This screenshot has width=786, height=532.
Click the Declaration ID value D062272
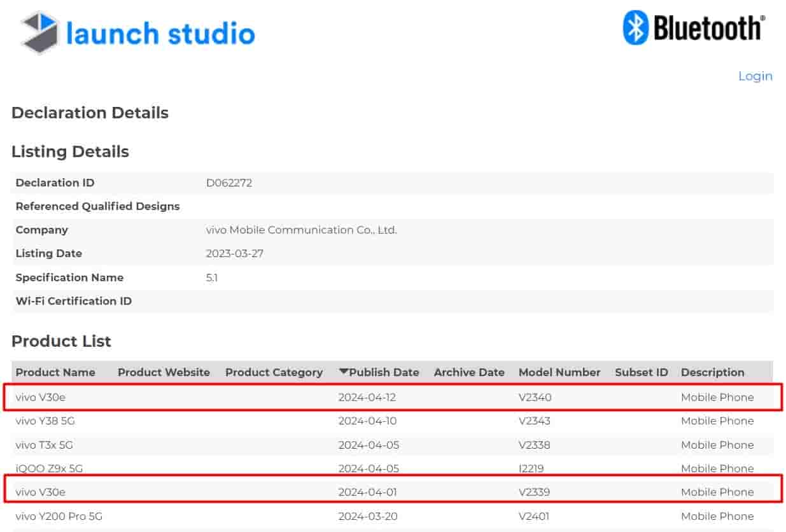(x=229, y=183)
